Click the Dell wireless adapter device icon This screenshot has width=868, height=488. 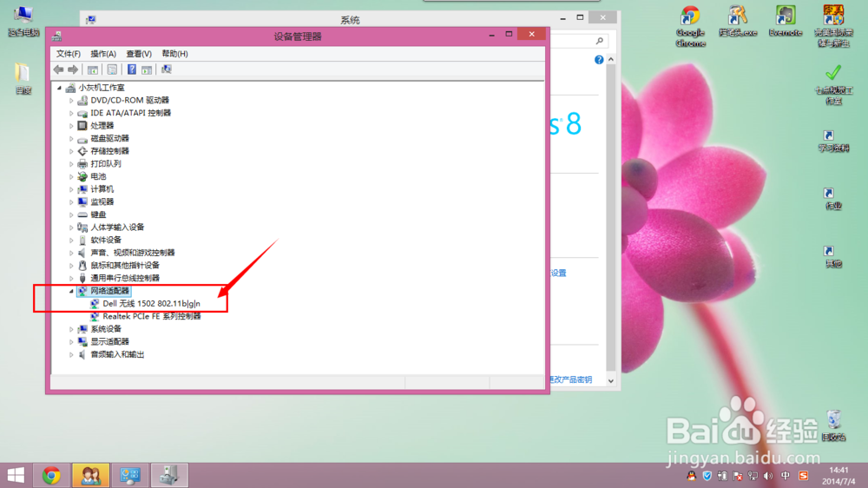click(x=95, y=304)
